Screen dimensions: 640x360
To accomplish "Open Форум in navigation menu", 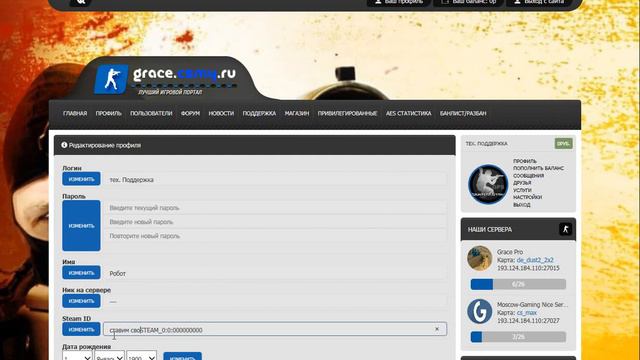I will click(x=190, y=113).
